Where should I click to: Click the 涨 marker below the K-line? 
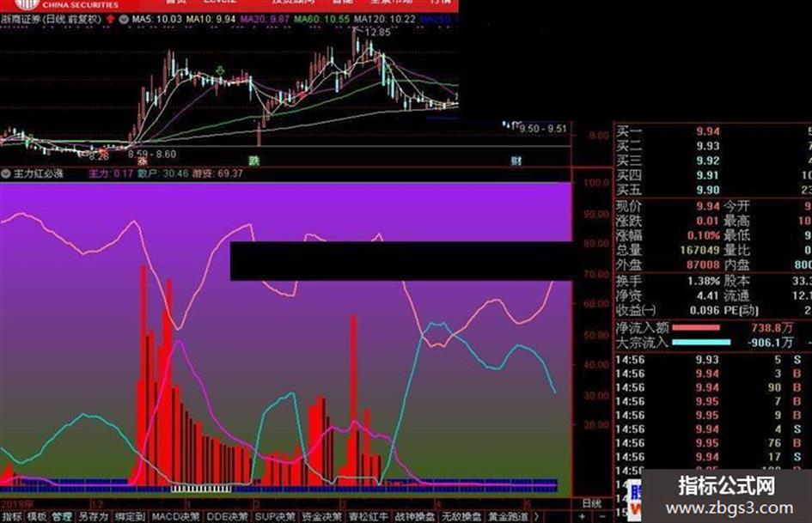point(142,161)
